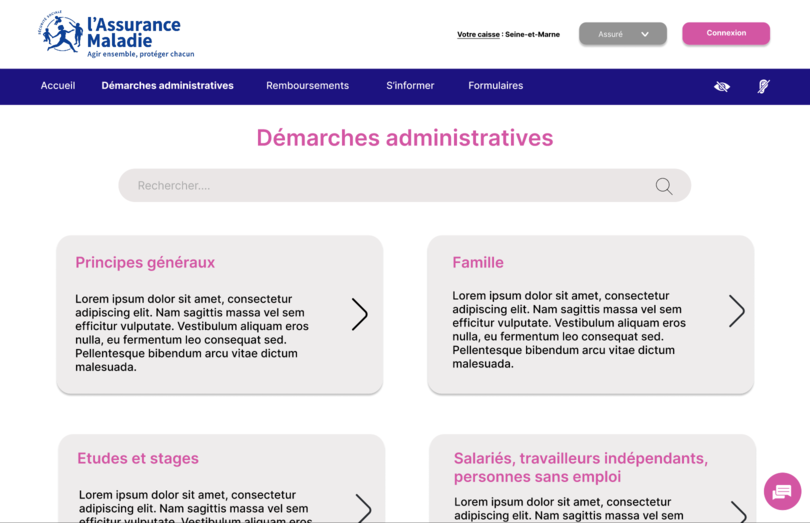This screenshot has width=810, height=523.
Task: Click the Rechercher search field
Action: click(x=404, y=186)
